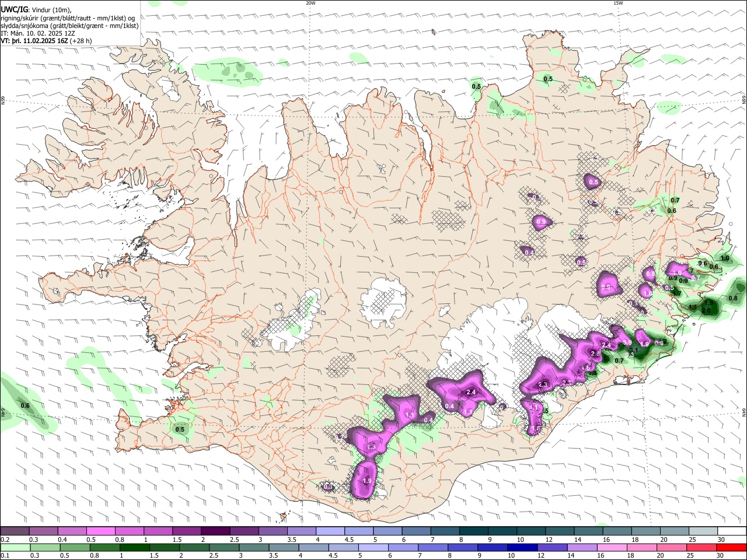Click the "0.2" snow legend label
The image size is (747, 560).
(5, 540)
